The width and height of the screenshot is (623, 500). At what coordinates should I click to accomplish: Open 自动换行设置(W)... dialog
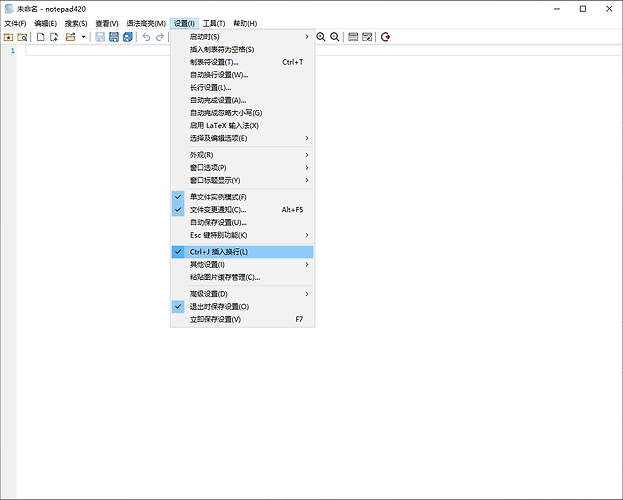(242, 75)
